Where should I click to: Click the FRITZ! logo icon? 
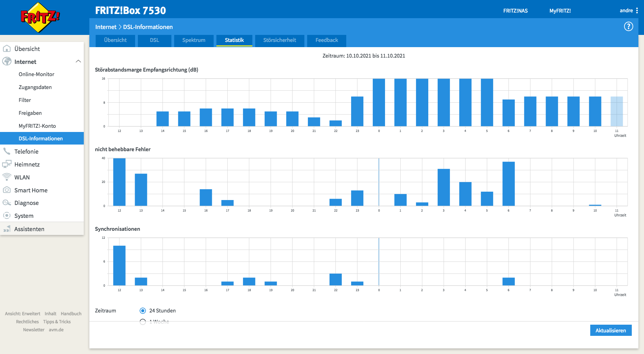[x=40, y=17]
